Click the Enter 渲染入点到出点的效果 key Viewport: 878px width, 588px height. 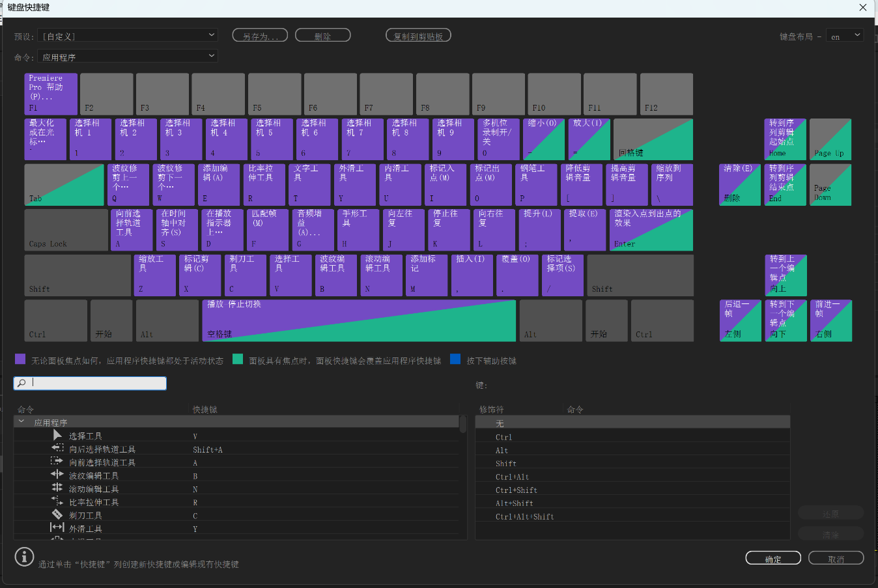coord(651,230)
